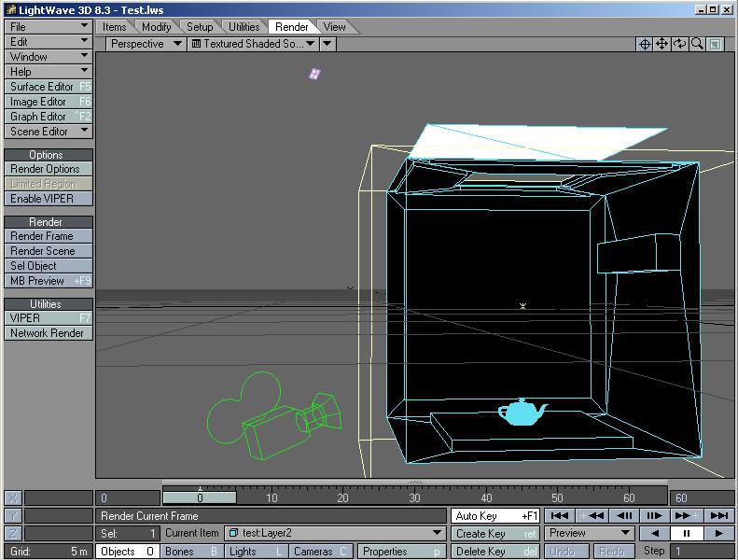Click the viewport zoom magnifier icon
The height and width of the screenshot is (560, 738).
coord(697,44)
